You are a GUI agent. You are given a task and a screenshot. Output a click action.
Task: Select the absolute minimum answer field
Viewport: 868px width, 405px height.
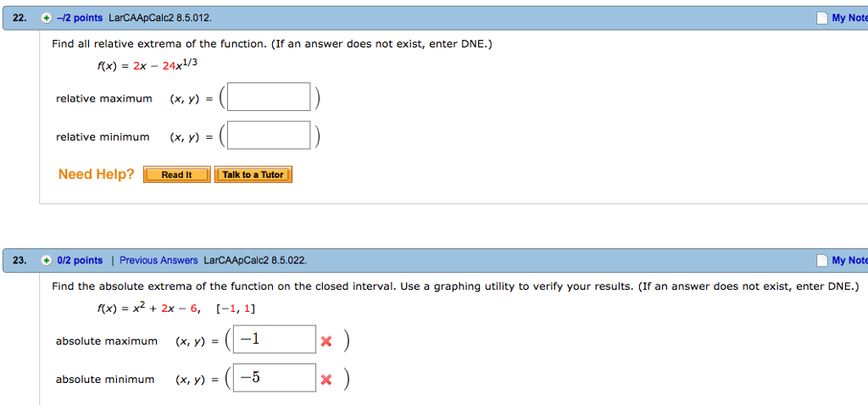[274, 378]
